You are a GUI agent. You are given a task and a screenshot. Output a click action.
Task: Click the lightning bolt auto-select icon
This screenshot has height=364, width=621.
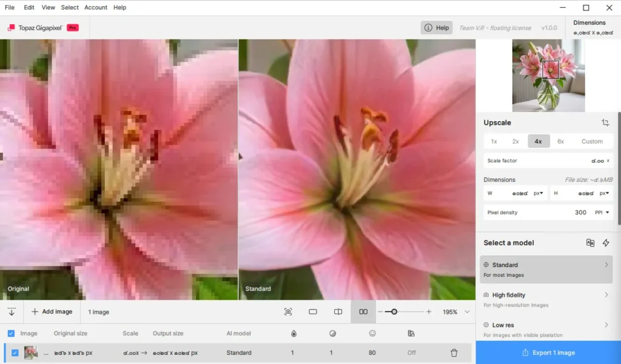coord(606,243)
